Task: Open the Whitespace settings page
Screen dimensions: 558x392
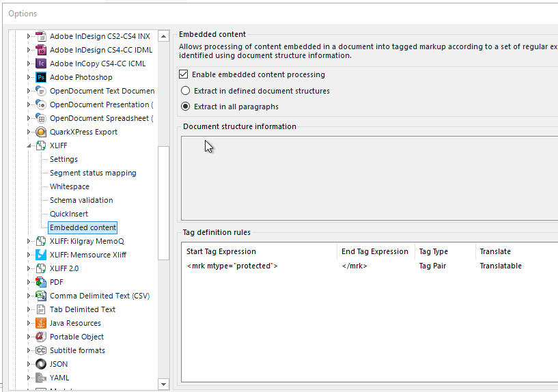Action: click(x=70, y=186)
